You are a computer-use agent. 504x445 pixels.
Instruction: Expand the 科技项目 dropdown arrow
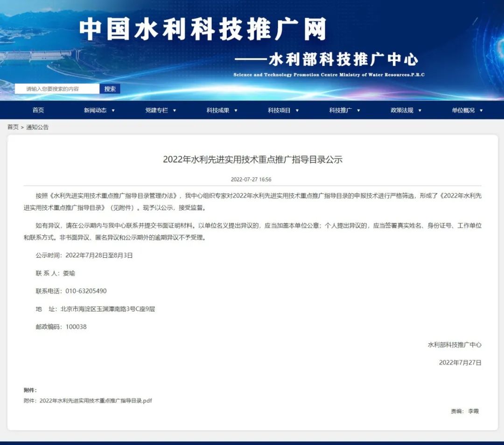point(297,111)
